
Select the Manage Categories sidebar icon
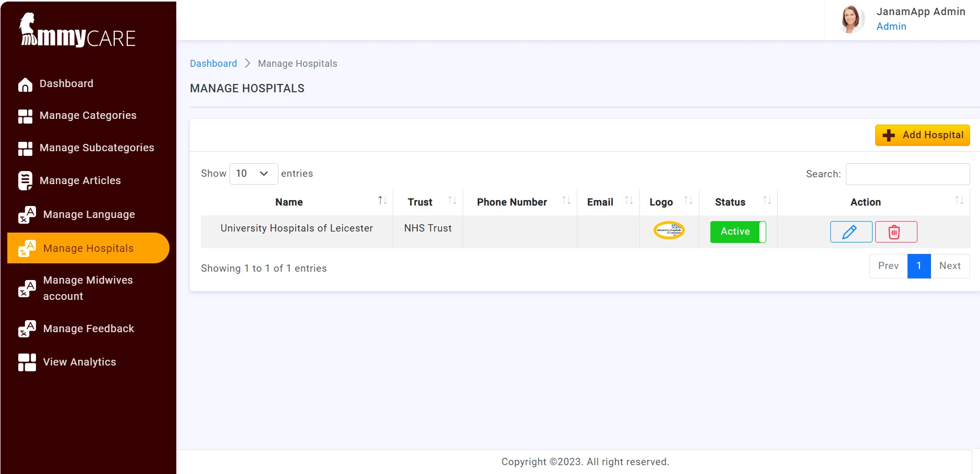tap(26, 116)
